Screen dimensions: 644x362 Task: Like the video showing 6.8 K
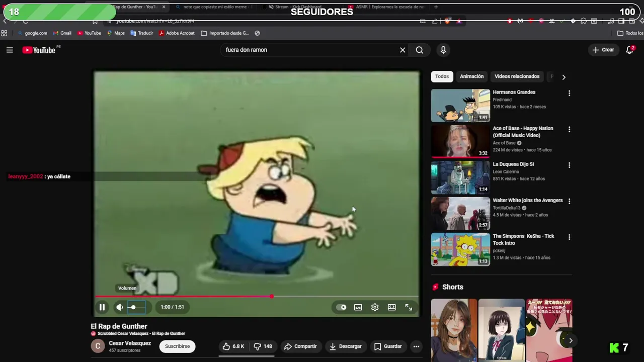point(233,346)
